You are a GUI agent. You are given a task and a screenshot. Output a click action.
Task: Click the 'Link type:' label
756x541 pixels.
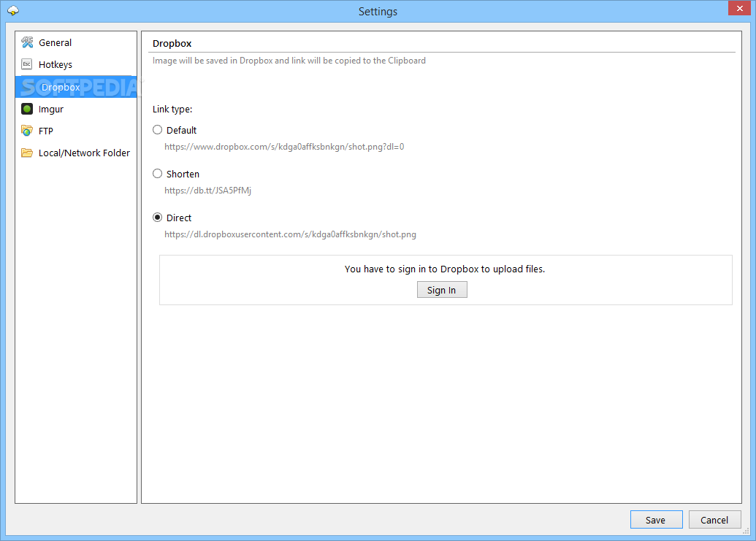(x=172, y=110)
